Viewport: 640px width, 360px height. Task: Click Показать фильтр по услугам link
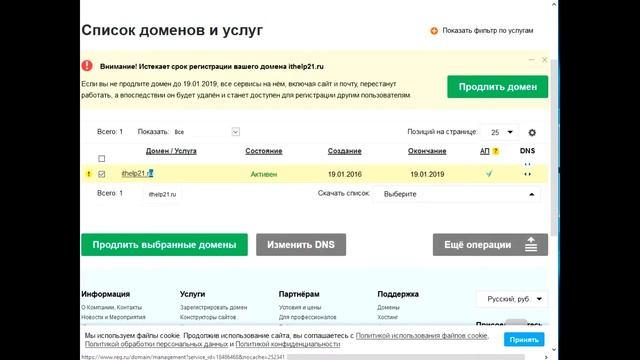coord(487,31)
